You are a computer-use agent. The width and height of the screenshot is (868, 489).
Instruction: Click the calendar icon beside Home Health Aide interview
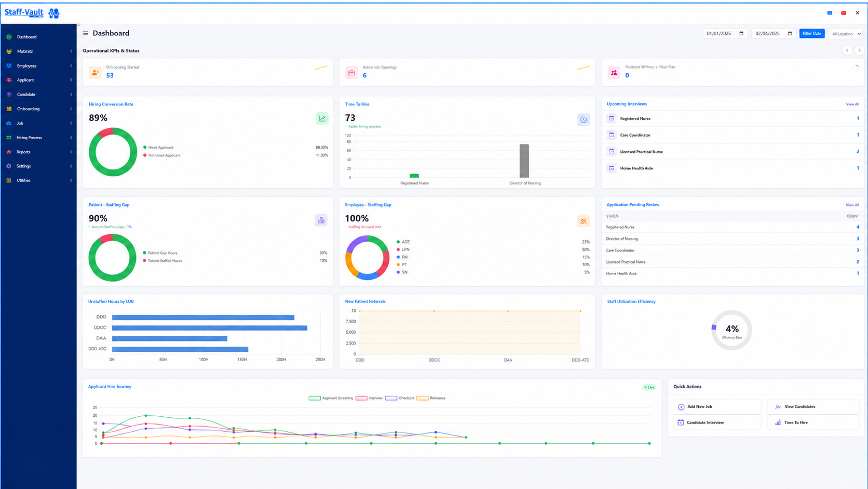(x=612, y=168)
